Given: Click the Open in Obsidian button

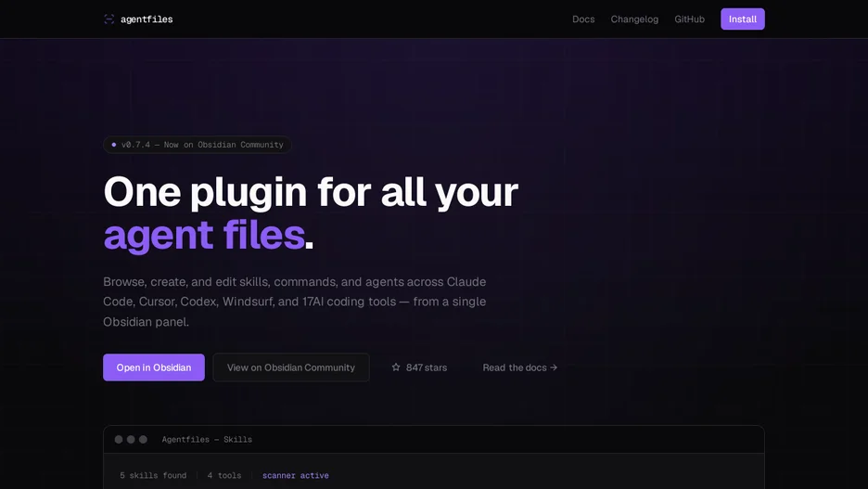Looking at the screenshot, I should [x=154, y=367].
